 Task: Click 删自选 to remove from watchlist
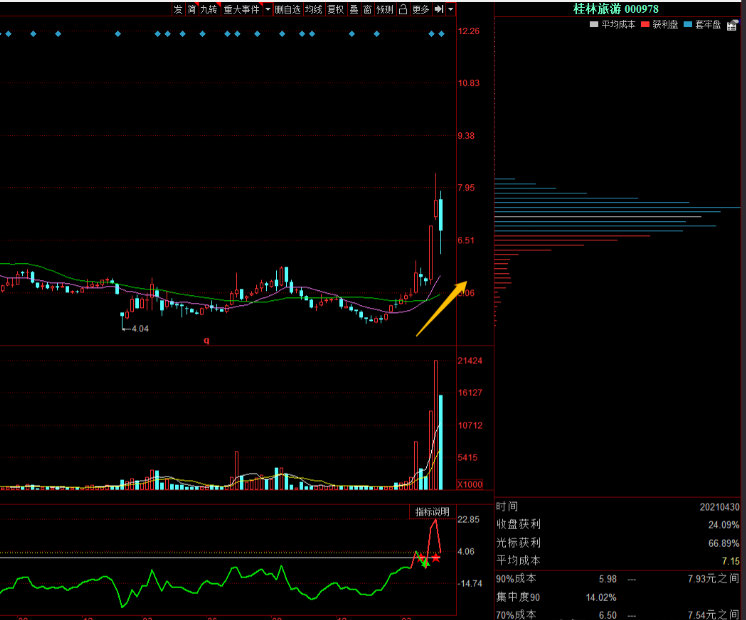(288, 9)
